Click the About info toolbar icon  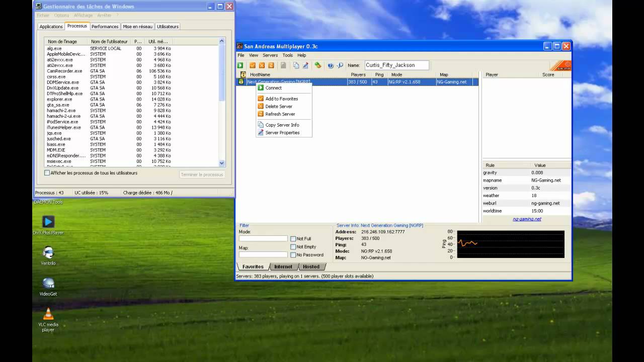click(x=340, y=65)
